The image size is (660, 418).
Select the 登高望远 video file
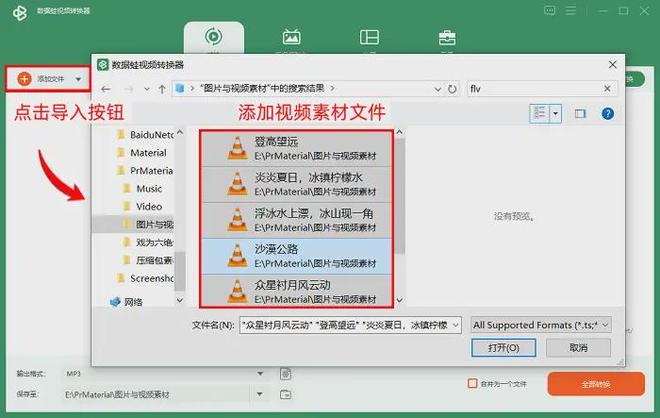[296, 149]
